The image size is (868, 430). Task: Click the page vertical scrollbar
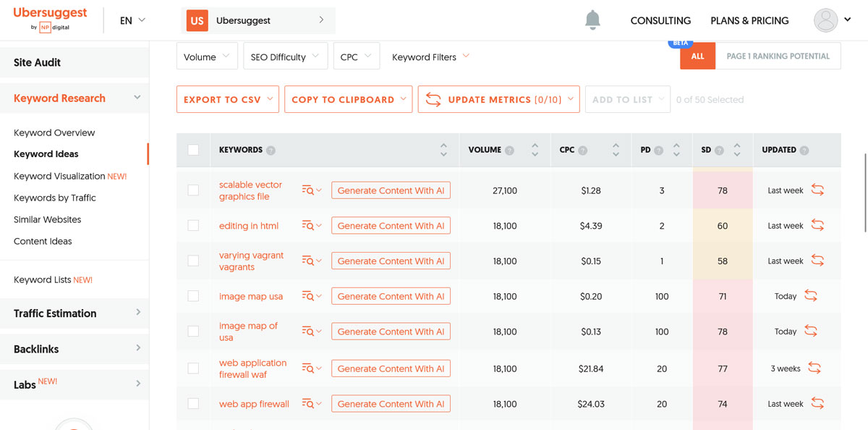tap(865, 192)
